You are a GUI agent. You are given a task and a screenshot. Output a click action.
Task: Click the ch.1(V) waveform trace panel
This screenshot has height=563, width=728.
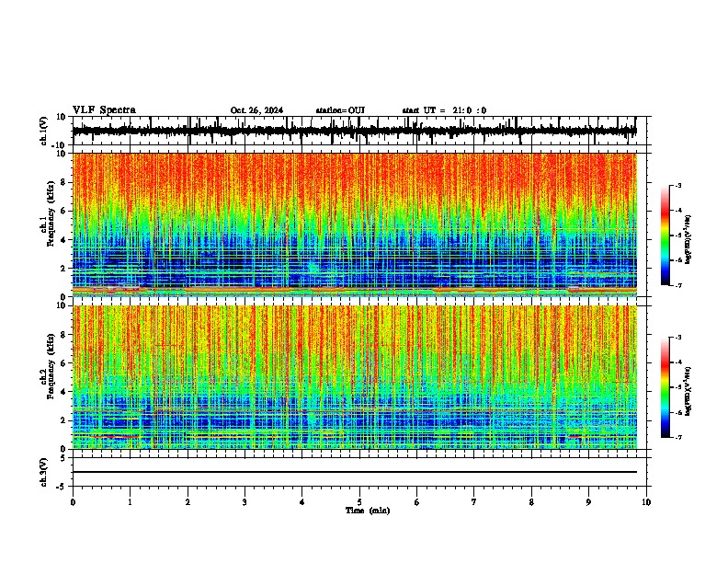click(x=359, y=131)
